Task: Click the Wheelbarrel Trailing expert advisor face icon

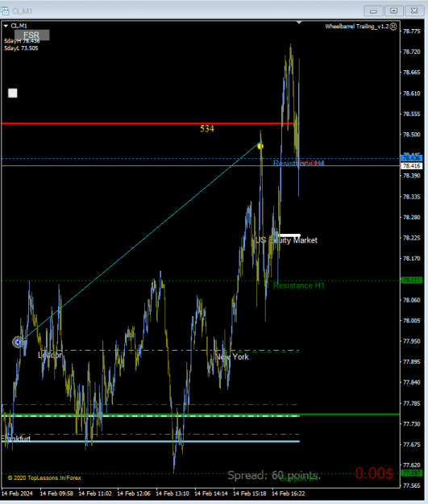Action: (x=393, y=27)
